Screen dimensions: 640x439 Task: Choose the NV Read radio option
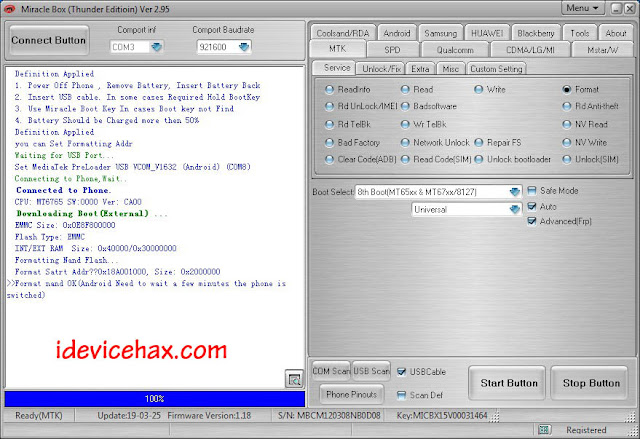[x=567, y=124]
